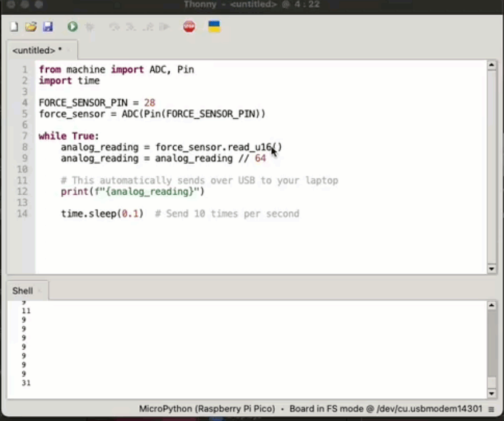Run the current script with the green play button
The image size is (504, 421).
(x=73, y=27)
